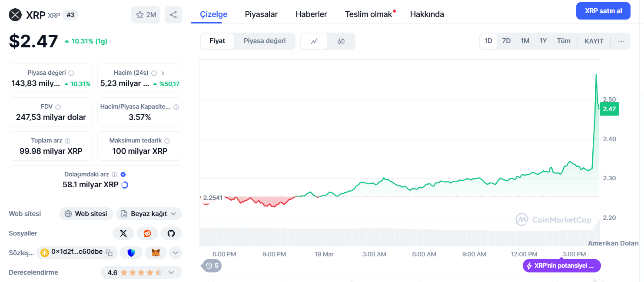This screenshot has height=282, width=644.
Task: Open the Haberler tab
Action: coord(311,14)
